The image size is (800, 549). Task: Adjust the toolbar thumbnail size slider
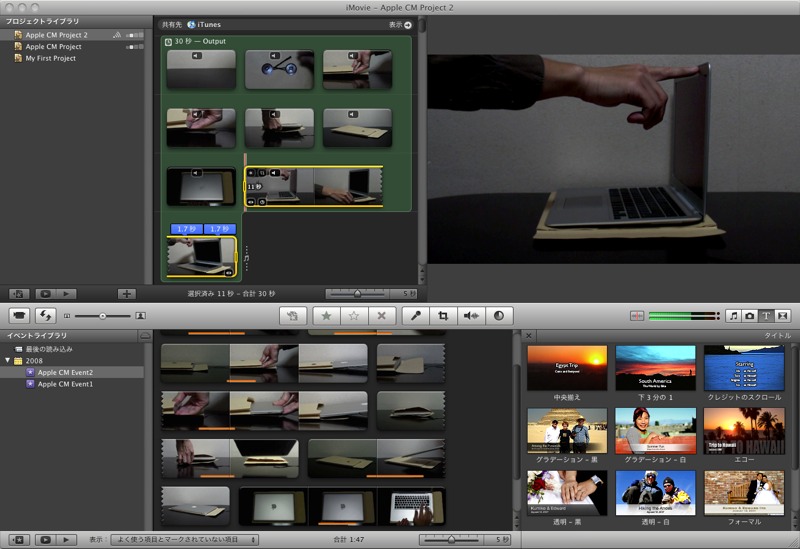(x=102, y=316)
